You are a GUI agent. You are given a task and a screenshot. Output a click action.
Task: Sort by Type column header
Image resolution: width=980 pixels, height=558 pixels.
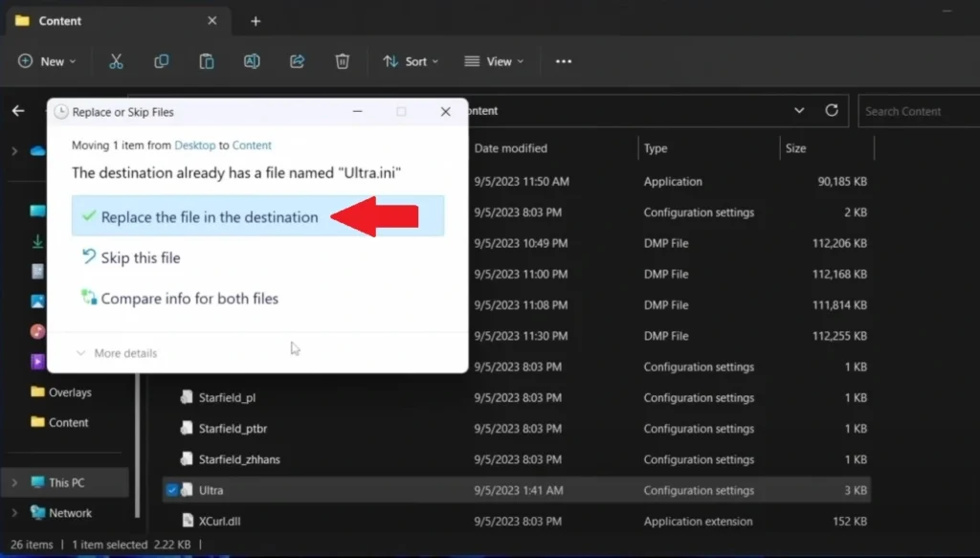pyautogui.click(x=656, y=148)
